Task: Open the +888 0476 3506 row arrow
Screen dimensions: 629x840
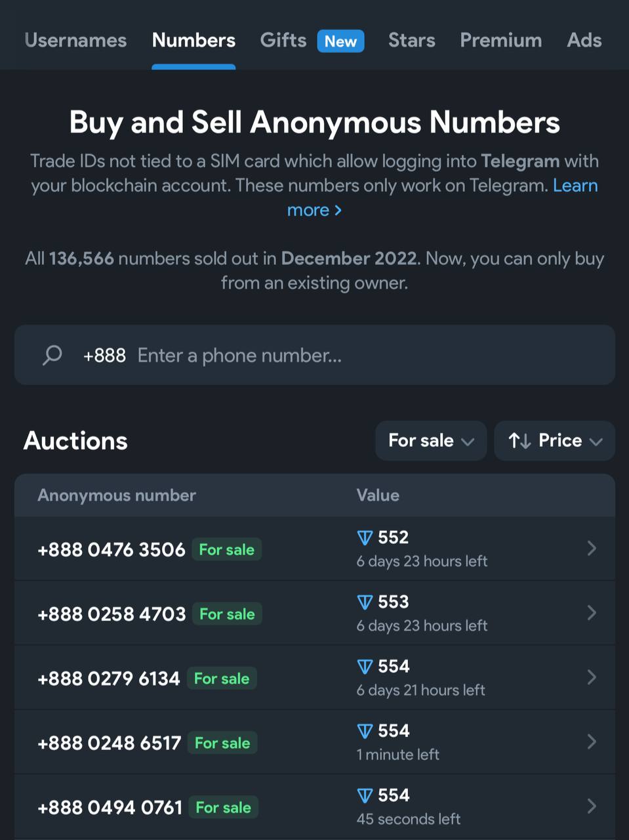Action: coord(592,548)
